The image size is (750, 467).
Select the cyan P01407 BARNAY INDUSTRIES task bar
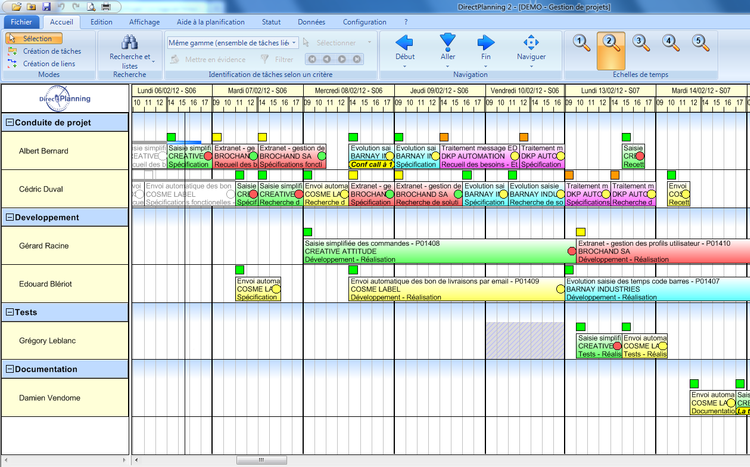click(657, 289)
